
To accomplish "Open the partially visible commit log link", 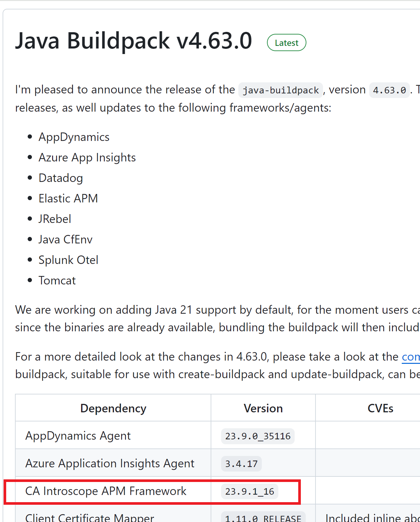I will 411,357.
